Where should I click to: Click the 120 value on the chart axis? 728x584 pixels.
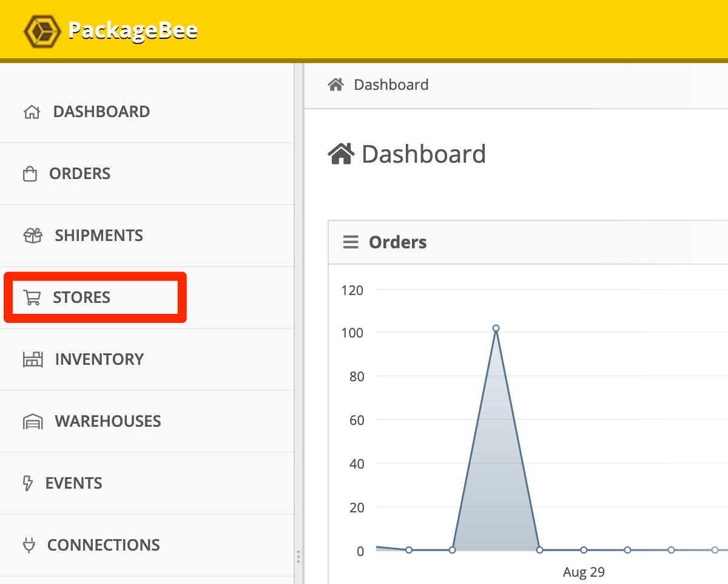[352, 290]
